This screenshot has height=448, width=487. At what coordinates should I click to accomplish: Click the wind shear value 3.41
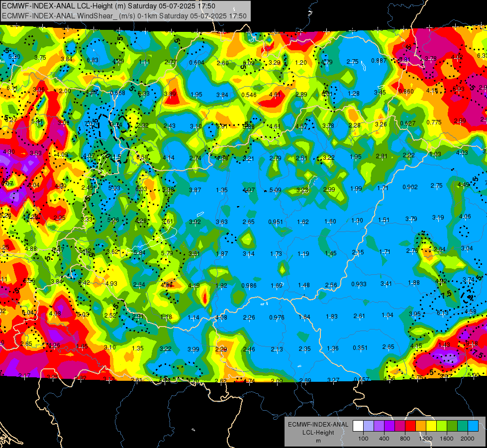tap(386, 283)
